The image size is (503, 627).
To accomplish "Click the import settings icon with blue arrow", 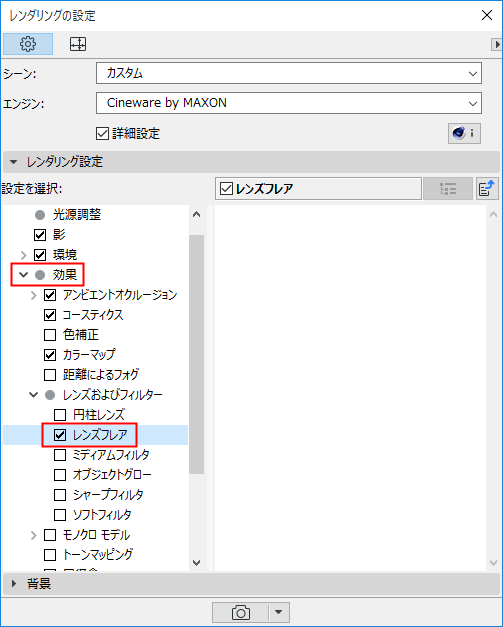I will tap(487, 188).
